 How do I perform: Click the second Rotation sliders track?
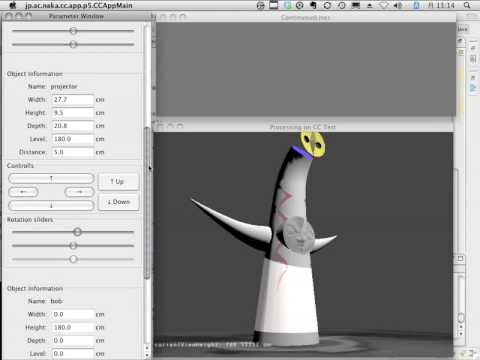click(x=73, y=246)
